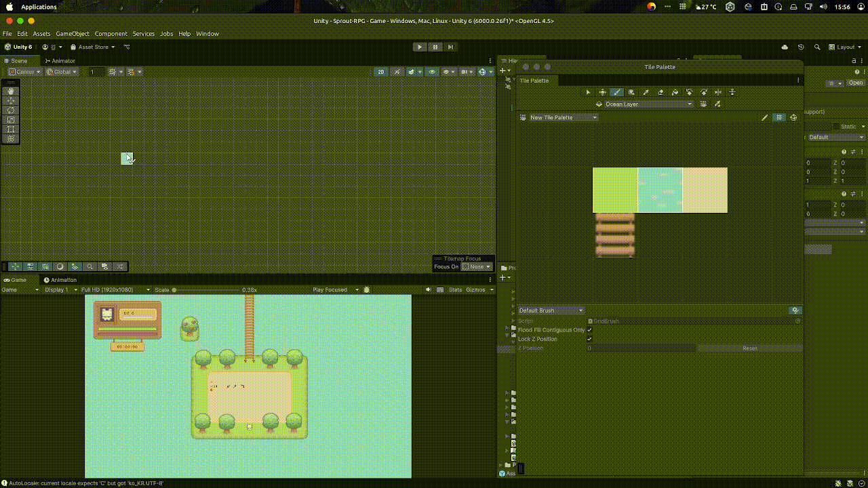Select the Hand view tool in Scene
This screenshot has width=868, height=488.
tap(11, 91)
